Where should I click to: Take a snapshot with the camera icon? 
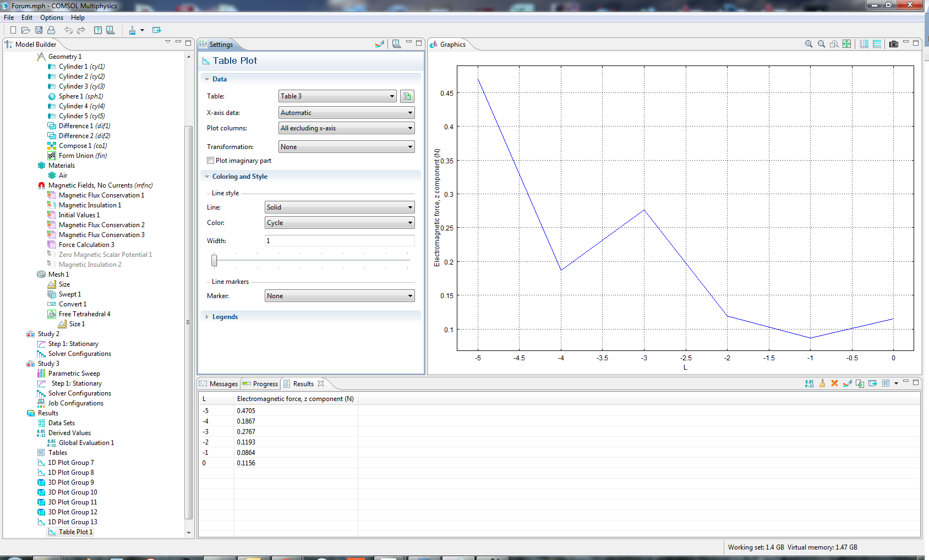click(x=894, y=44)
